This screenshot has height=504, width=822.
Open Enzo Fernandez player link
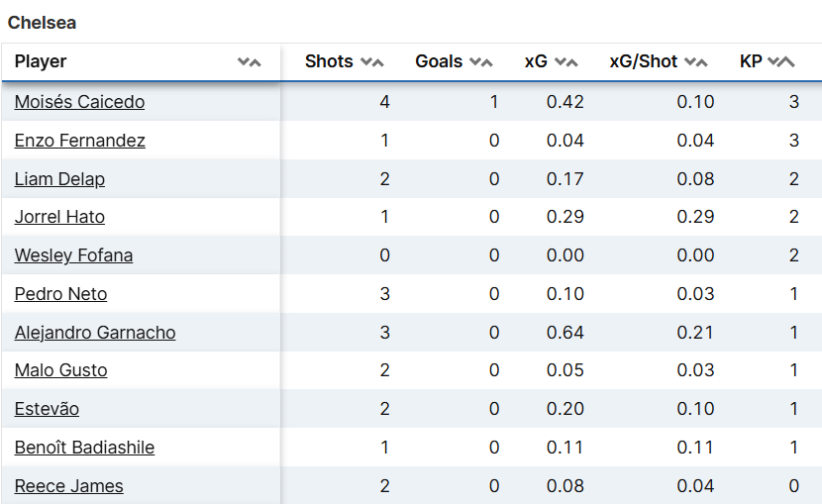[x=79, y=141]
